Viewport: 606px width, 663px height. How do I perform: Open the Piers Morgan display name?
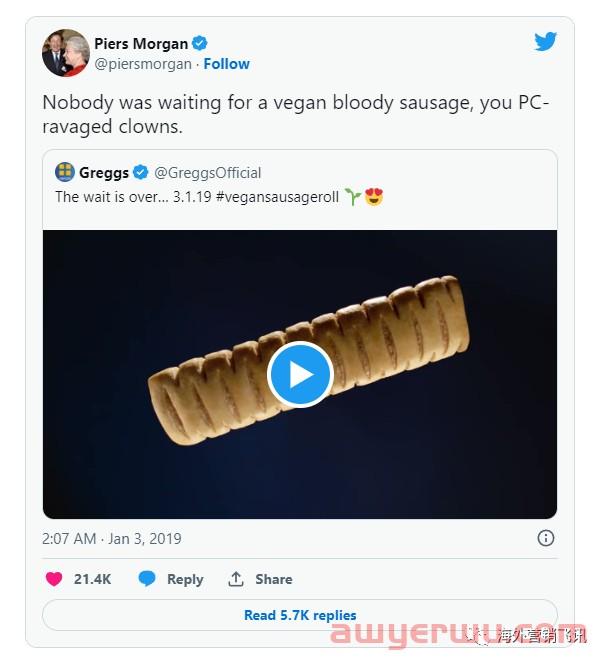[141, 43]
